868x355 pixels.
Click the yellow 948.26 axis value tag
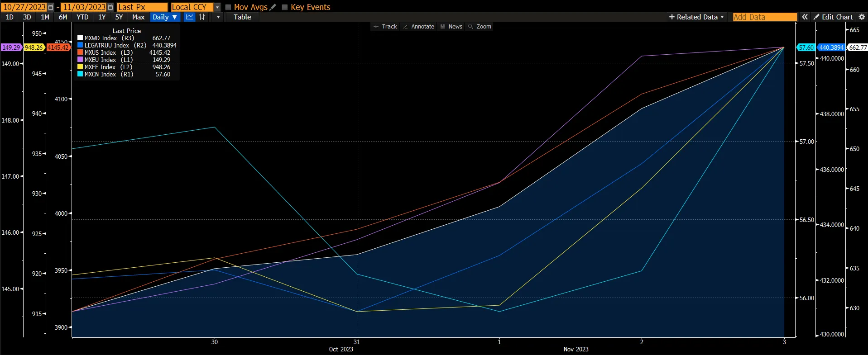point(34,47)
